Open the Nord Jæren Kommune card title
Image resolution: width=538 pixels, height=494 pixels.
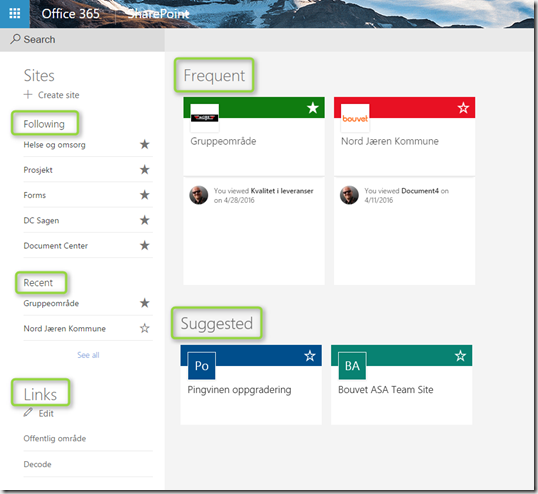pos(390,141)
